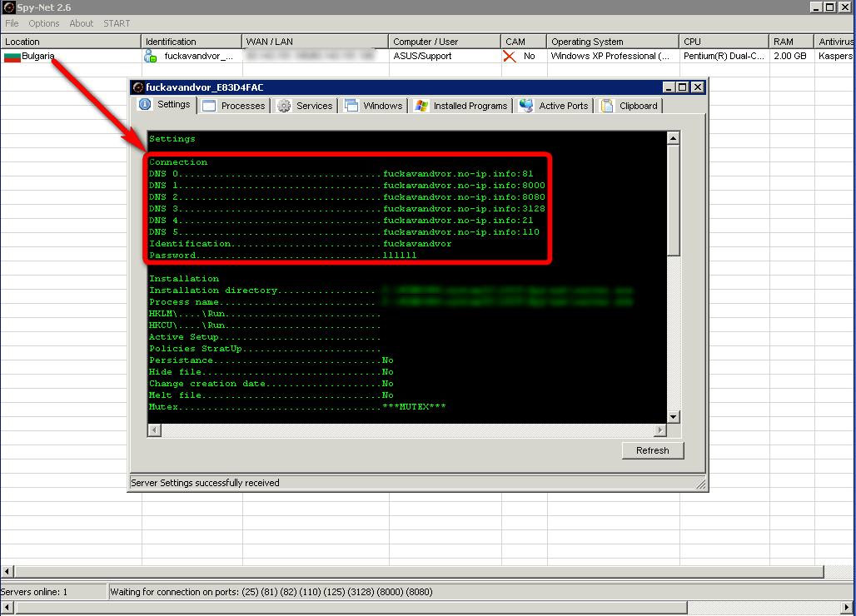Switch to the Services tab
The image size is (856, 616).
(305, 106)
